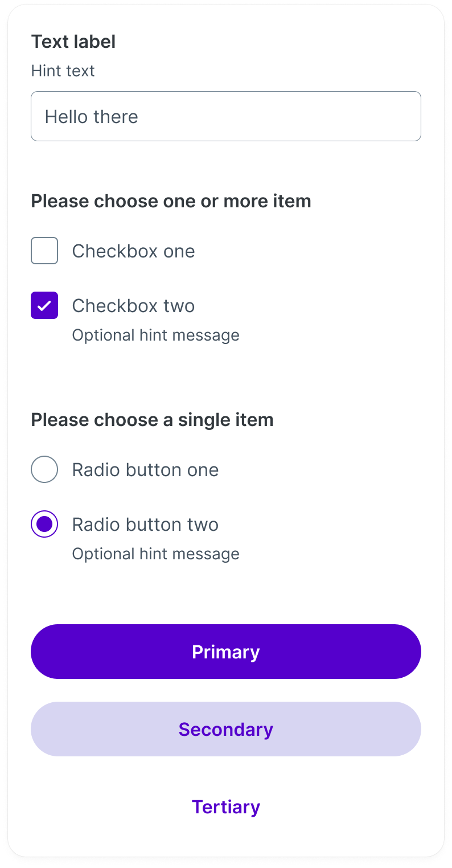Click the "Checkbox two" label text

click(133, 306)
